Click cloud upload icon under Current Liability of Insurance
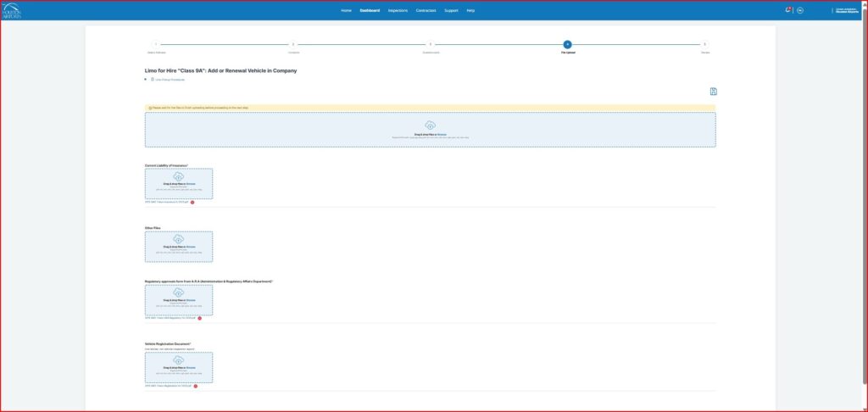This screenshot has height=412, width=868. (x=178, y=176)
